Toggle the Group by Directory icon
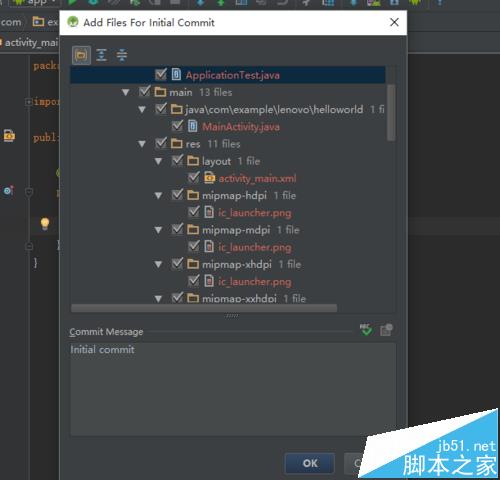 [x=81, y=55]
